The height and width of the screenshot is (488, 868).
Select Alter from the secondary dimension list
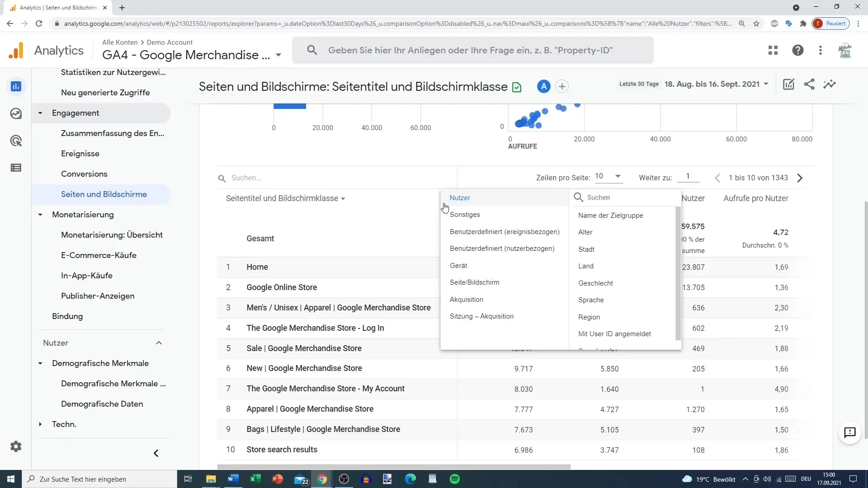(x=585, y=232)
